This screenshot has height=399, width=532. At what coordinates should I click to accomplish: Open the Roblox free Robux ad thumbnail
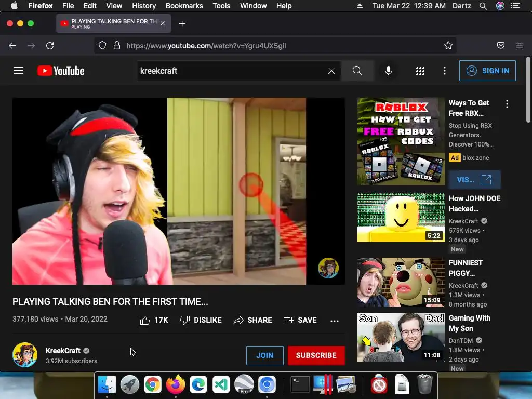401,141
